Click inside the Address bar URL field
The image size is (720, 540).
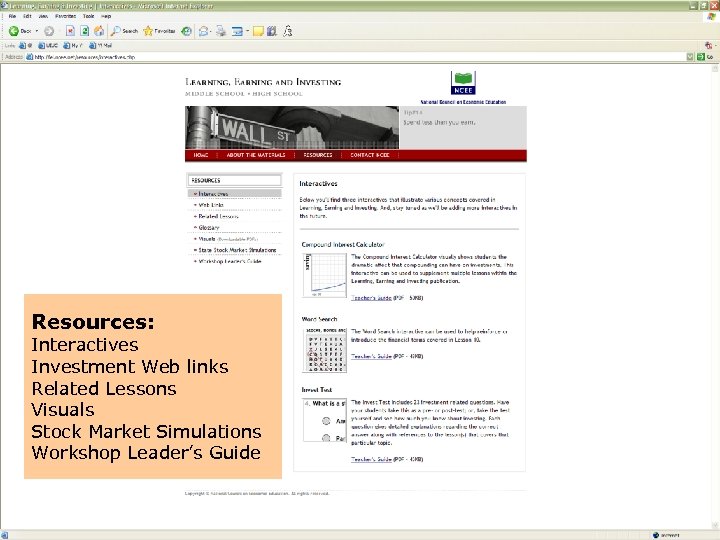pos(356,57)
